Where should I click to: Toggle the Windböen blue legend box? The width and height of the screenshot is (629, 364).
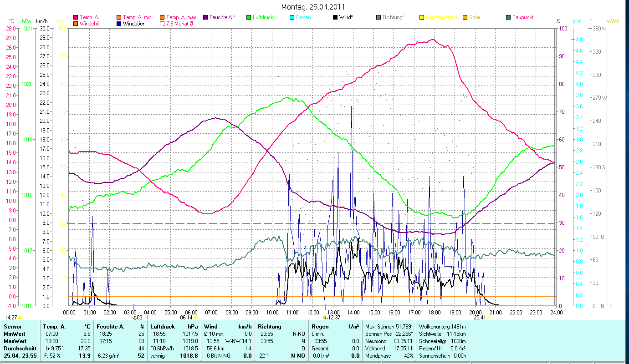coord(119,24)
